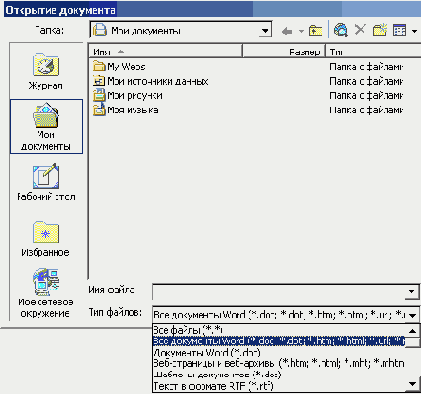Screen dimensions: 421x394
Task: Expand the Папка folder dropdown
Action: point(265,31)
